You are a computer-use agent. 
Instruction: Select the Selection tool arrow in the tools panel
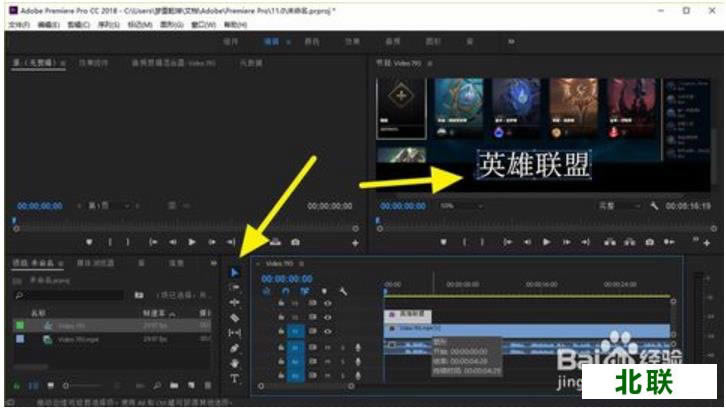pyautogui.click(x=235, y=271)
